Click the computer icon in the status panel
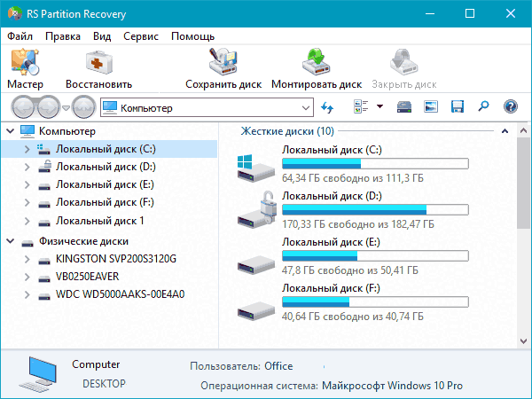Image resolution: width=532 pixels, height=399 pixels. (38, 374)
